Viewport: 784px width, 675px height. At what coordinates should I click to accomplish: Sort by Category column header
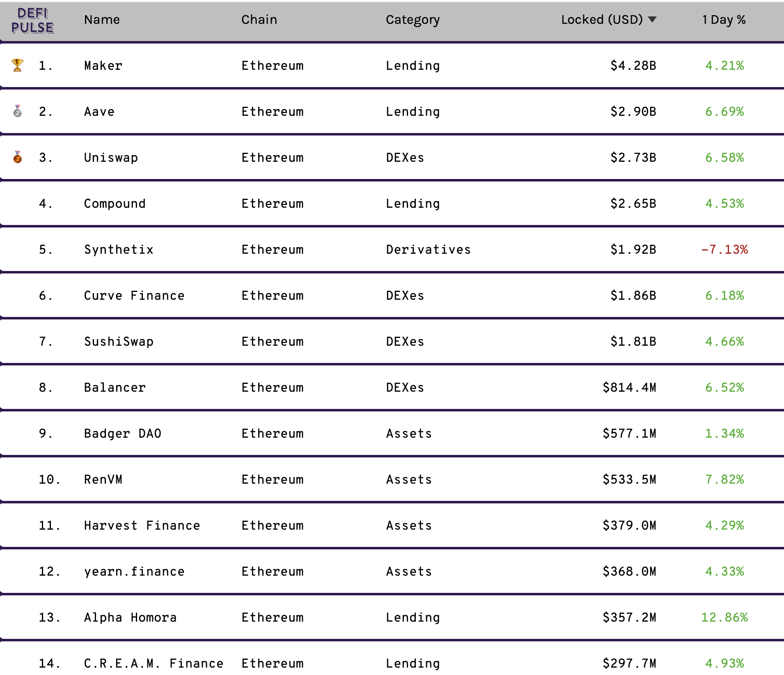[x=413, y=20]
